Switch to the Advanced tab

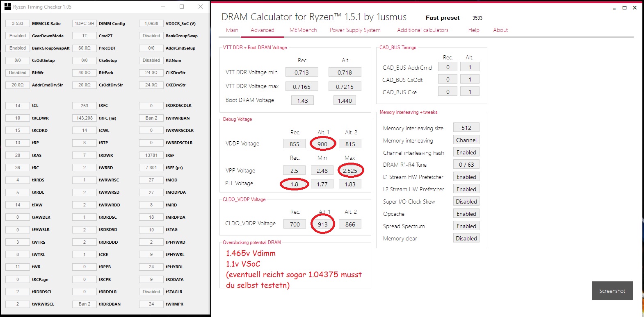[263, 30]
